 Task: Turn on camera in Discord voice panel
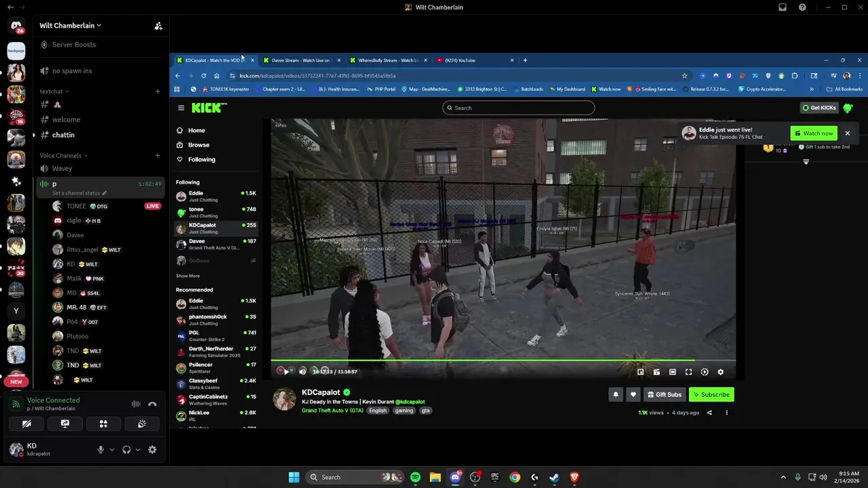(x=26, y=424)
